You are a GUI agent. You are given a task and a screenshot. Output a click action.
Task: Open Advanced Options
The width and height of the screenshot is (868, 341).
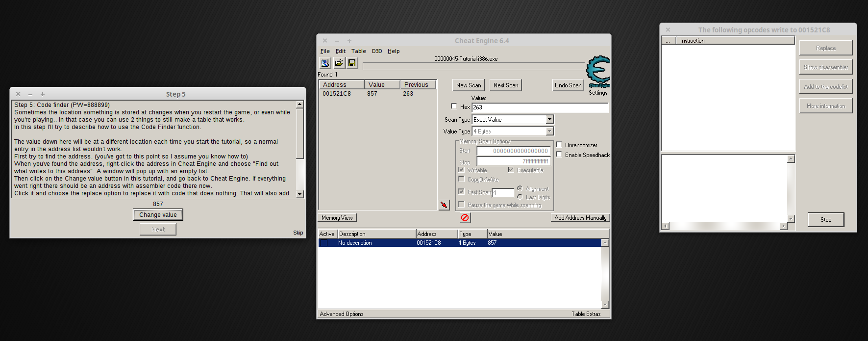(342, 314)
